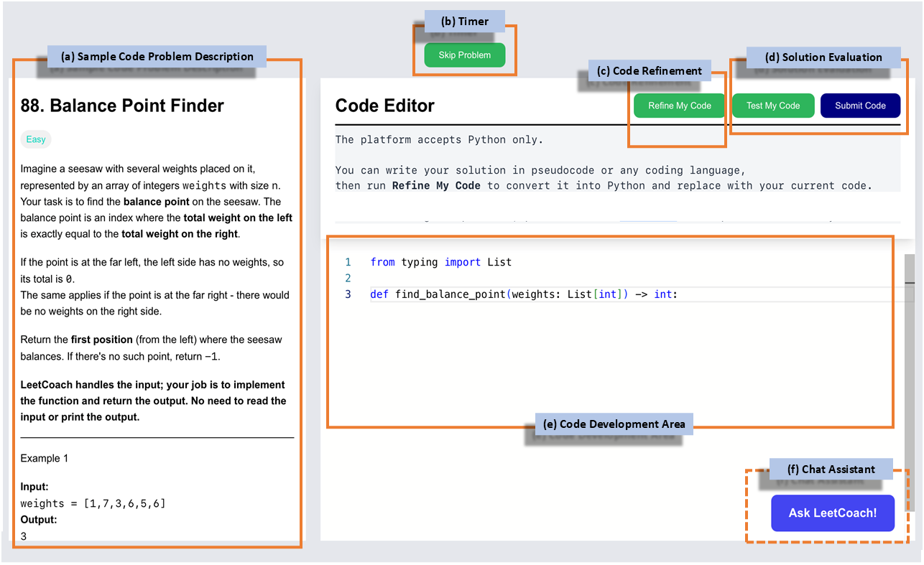Click the Easy difficulty badge
This screenshot has width=924, height=565.
point(36,140)
